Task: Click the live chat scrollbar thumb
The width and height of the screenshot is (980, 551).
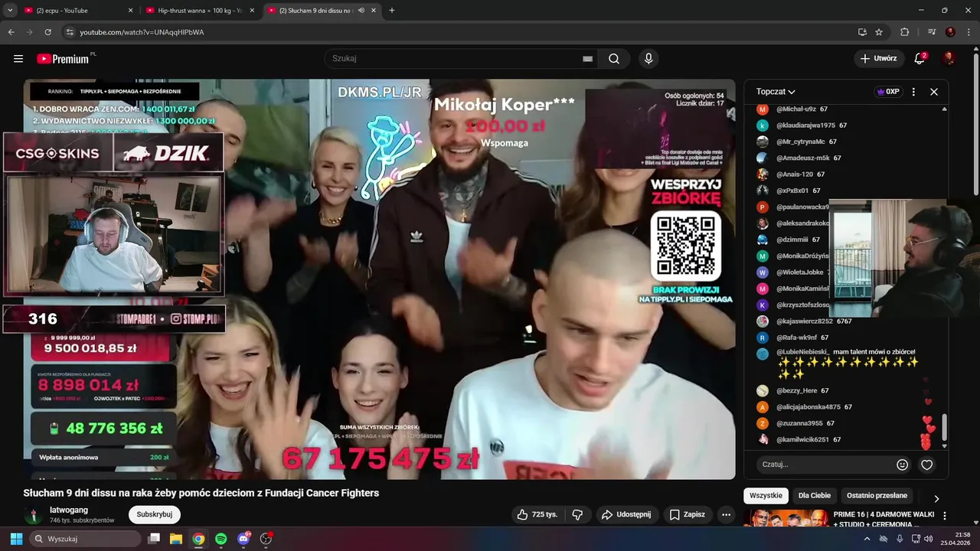Action: click(x=945, y=428)
